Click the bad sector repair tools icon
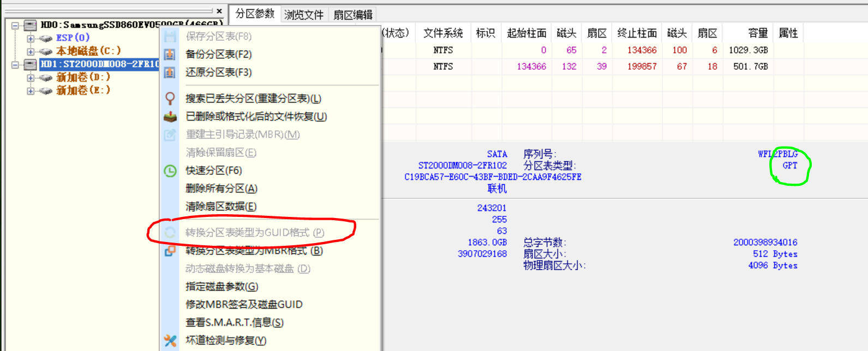This screenshot has height=351, width=868. tap(170, 341)
